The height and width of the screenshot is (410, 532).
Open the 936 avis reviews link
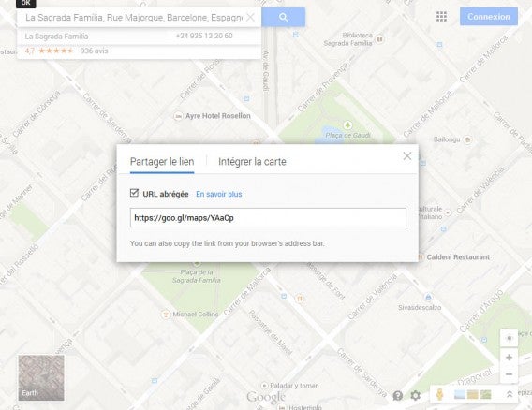point(94,51)
